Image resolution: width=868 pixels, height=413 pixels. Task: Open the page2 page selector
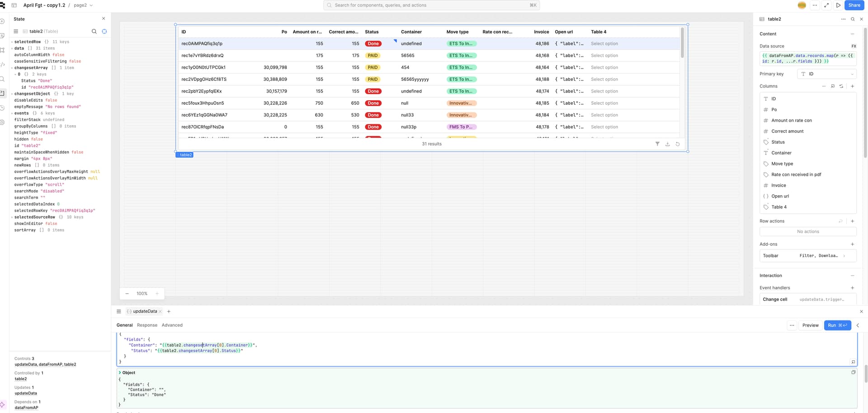point(83,5)
